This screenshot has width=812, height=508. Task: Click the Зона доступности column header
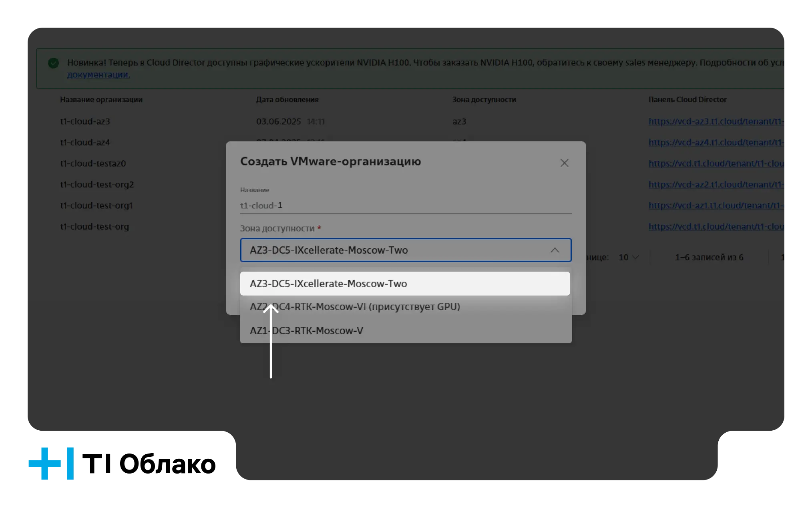point(484,99)
